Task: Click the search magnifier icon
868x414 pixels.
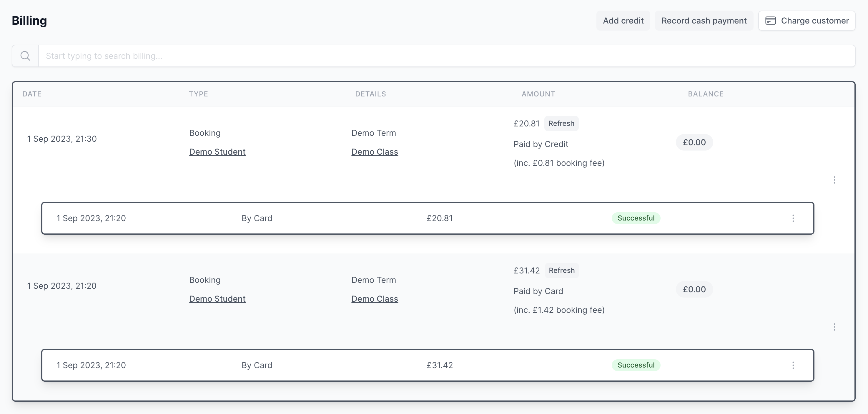Action: [x=25, y=56]
